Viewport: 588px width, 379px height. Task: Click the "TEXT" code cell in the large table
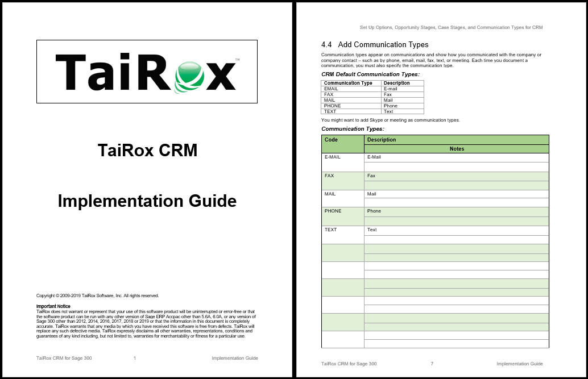pos(331,230)
